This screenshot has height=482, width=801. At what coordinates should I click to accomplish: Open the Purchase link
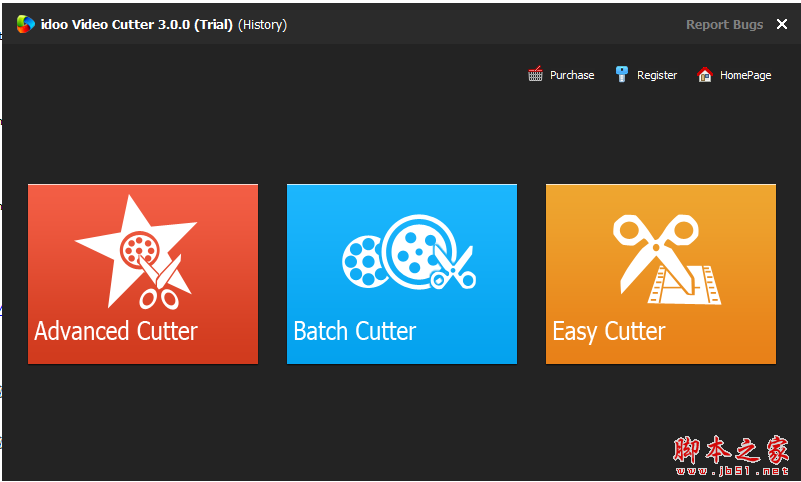[x=572, y=75]
